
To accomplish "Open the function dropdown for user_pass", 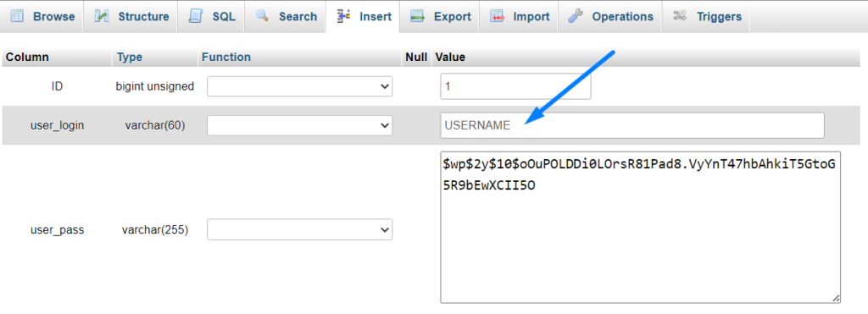I will [x=299, y=230].
